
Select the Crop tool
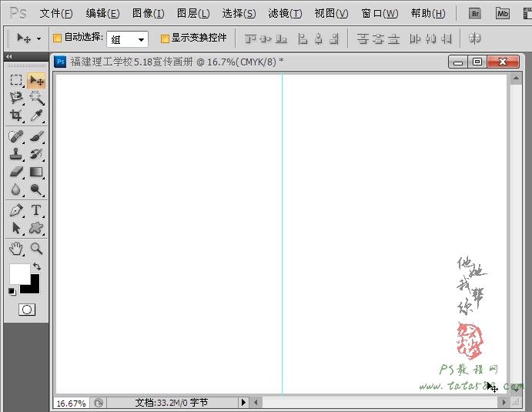16,116
